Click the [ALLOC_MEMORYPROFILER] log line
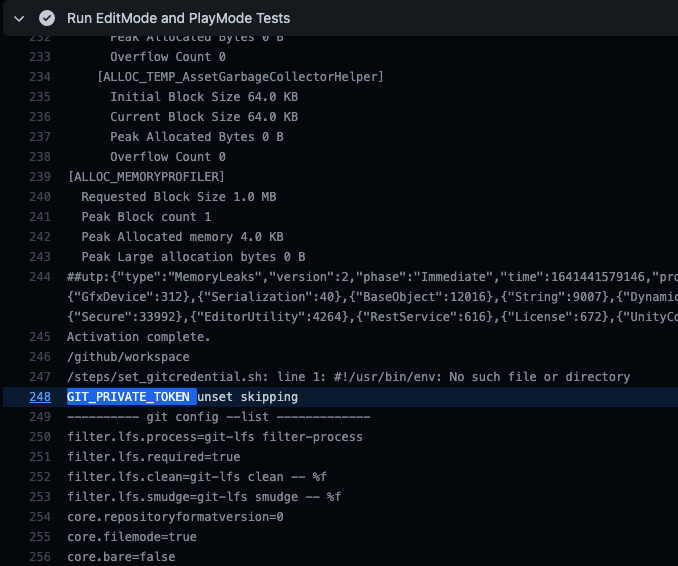The image size is (678, 566). point(146,176)
